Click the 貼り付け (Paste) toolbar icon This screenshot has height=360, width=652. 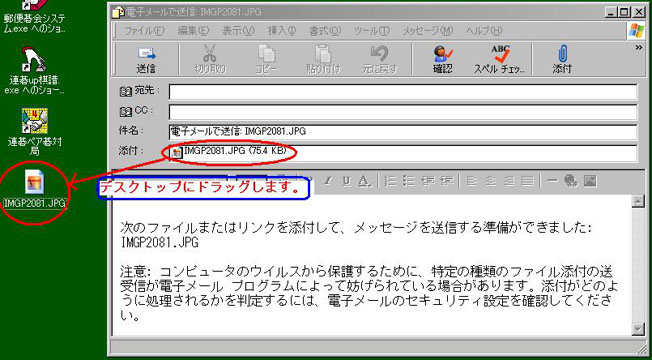323,53
